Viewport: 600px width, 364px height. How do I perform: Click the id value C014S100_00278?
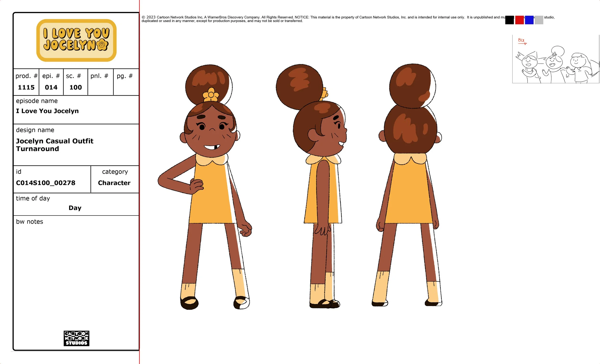46,183
